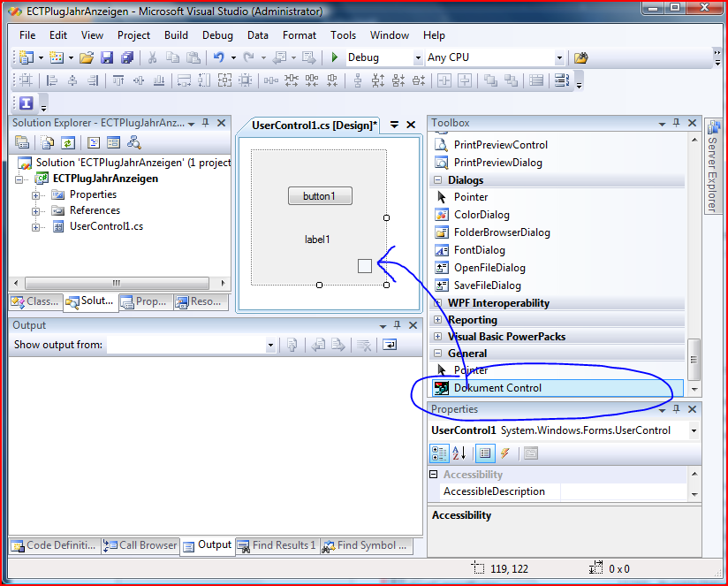
Task: Expand the Reporting toolbox section
Action: click(437, 319)
